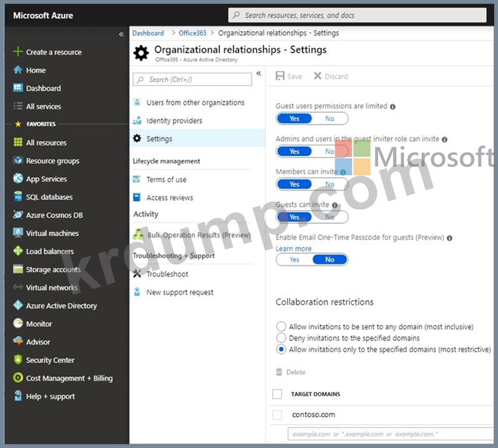Image resolution: width=498 pixels, height=448 pixels.
Task: Click the Search resources, services, and docs box
Action: pyautogui.click(x=357, y=15)
